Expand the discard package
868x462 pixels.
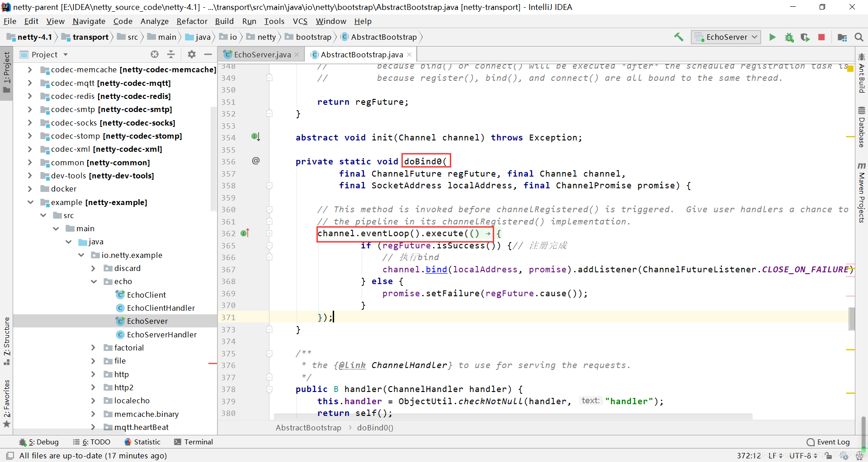(94, 268)
